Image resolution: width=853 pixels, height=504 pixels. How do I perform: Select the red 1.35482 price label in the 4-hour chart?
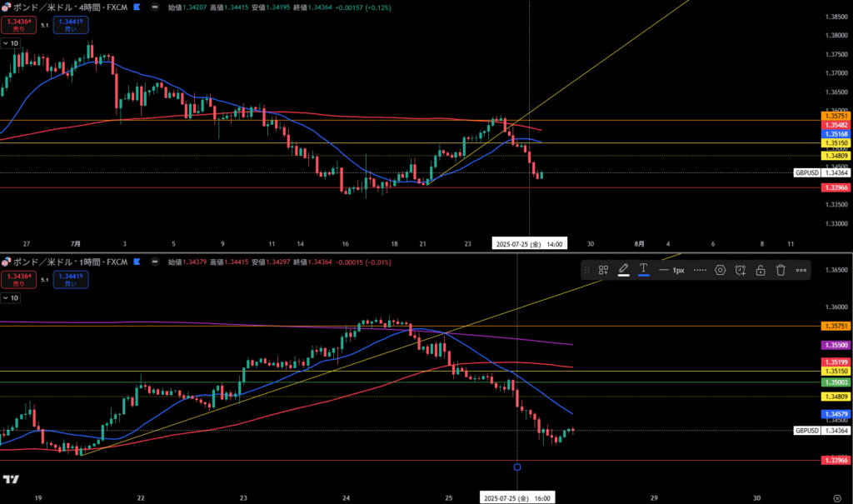pyautogui.click(x=836, y=125)
